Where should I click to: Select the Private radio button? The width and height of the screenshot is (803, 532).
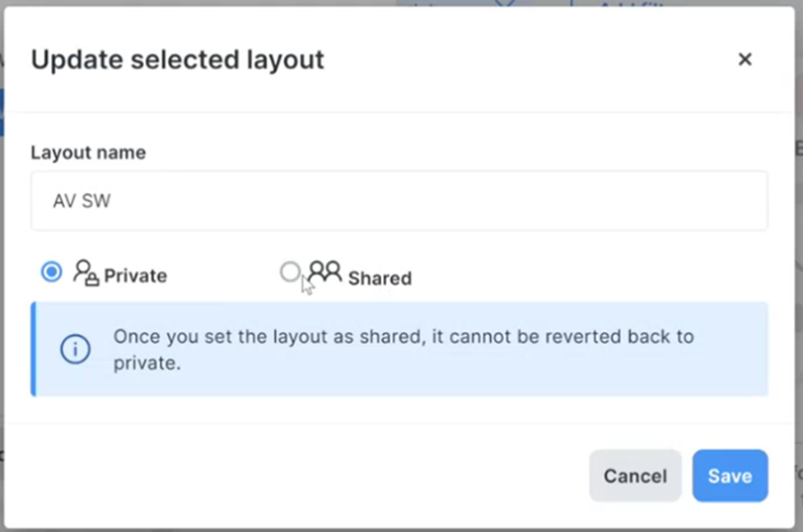(x=52, y=272)
